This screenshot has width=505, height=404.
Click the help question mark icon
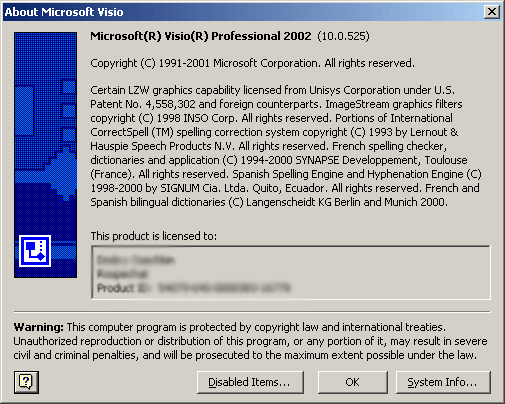point(26,382)
